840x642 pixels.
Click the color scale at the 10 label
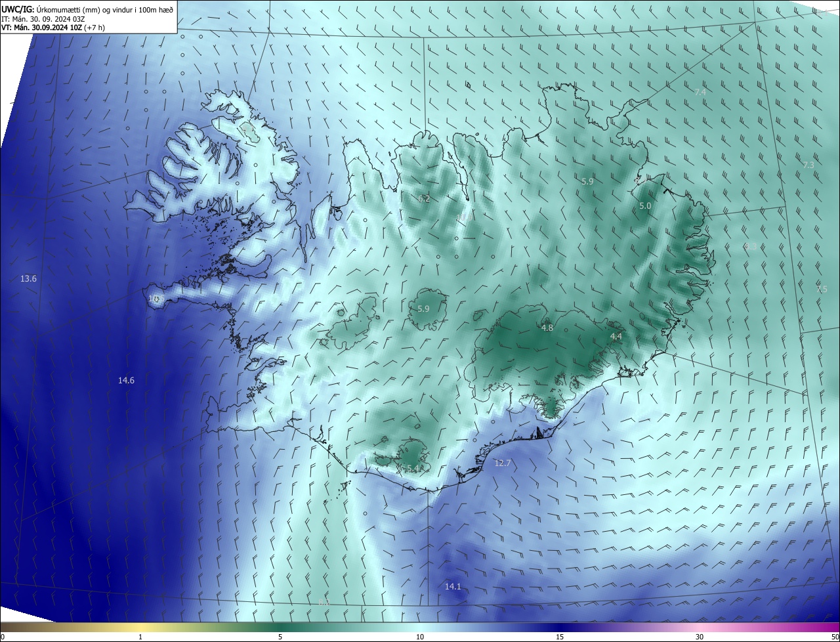[x=420, y=637]
